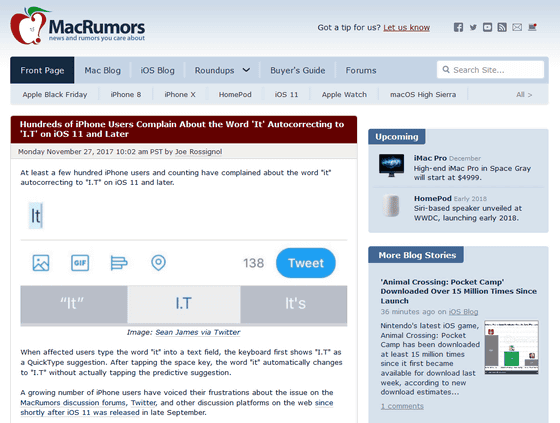
Task: Open 'MacRumors discussion forums' link
Action: 73,403
